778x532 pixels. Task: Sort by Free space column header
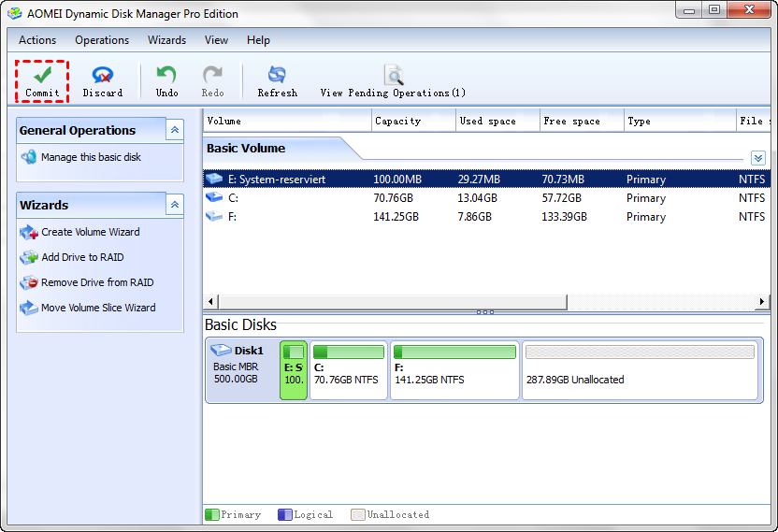point(582,121)
